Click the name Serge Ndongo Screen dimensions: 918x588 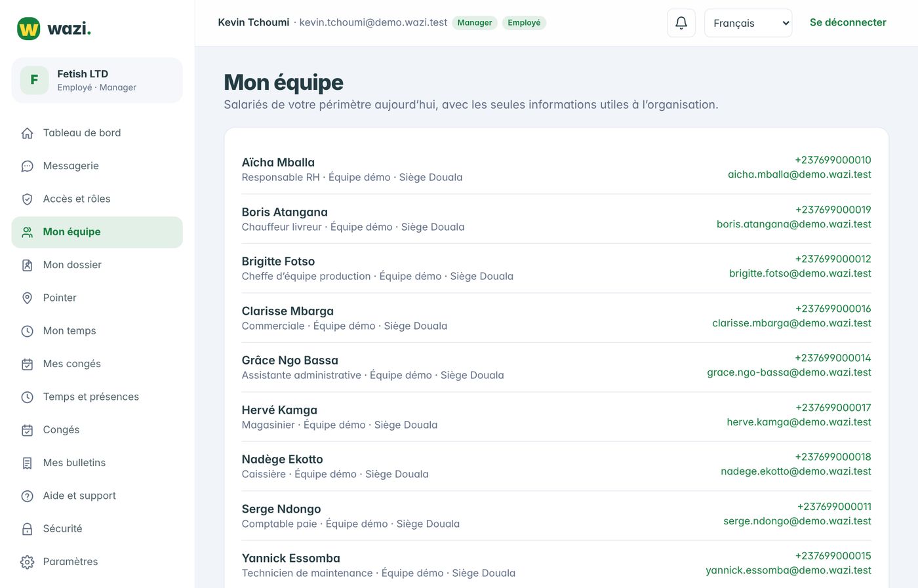click(281, 509)
